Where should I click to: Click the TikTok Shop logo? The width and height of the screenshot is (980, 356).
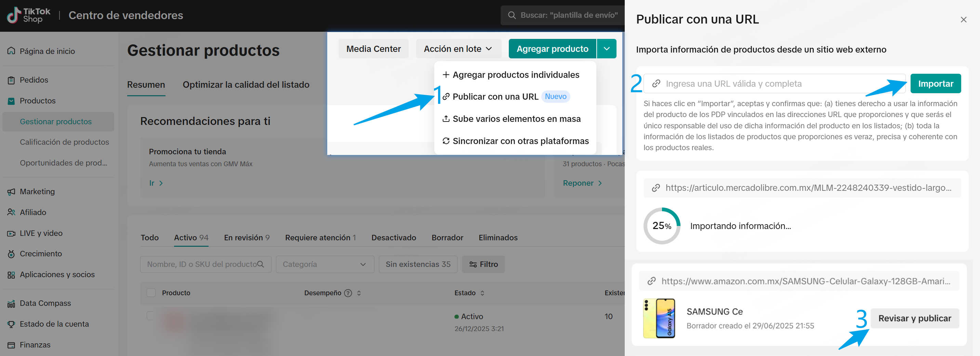tap(28, 15)
